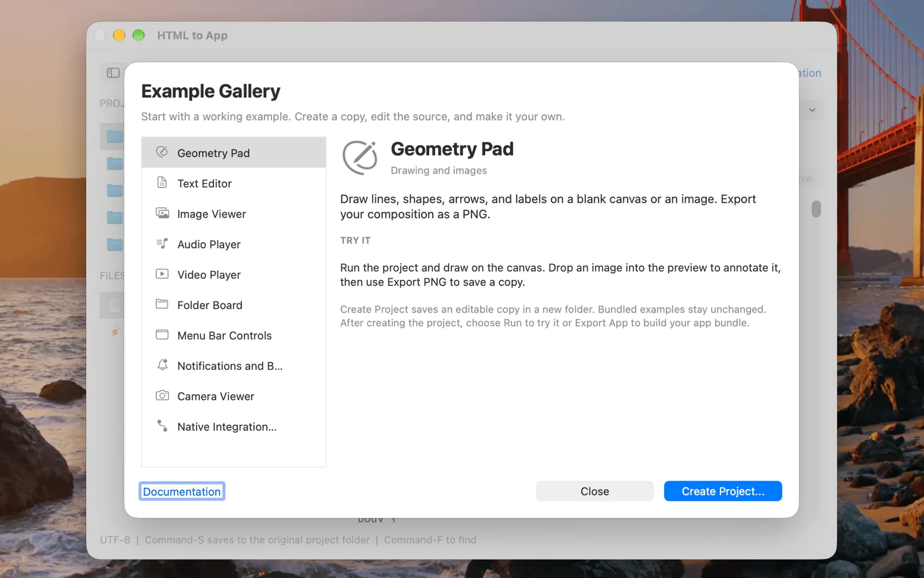Click the green zoom window button

[139, 35]
